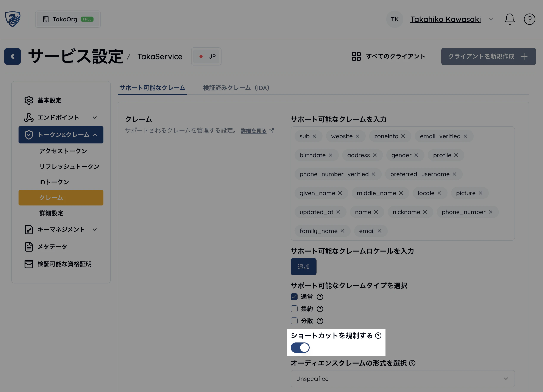The height and width of the screenshot is (392, 543).
Task: Click help icon next to ショートカットを規制する
Action: pos(378,336)
